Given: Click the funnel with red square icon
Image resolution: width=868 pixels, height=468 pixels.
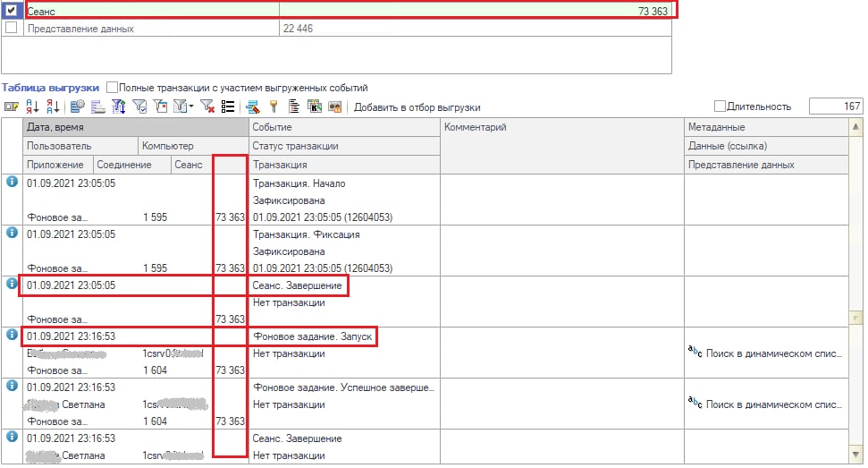Looking at the screenshot, I should tap(160, 106).
